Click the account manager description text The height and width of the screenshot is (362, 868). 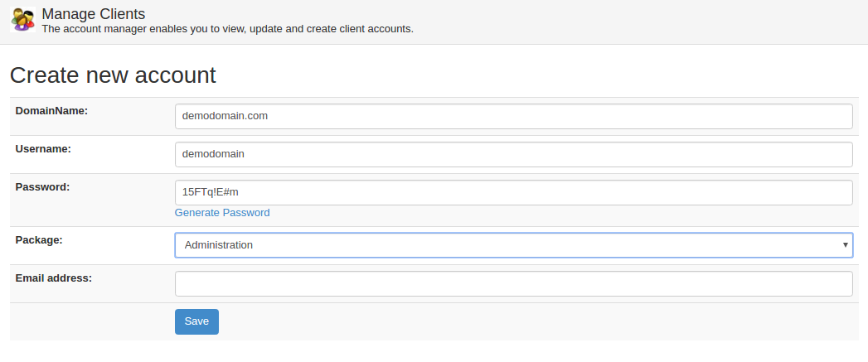(x=227, y=29)
